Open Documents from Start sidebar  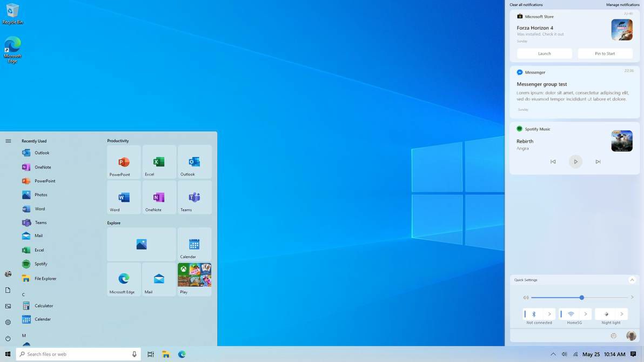(x=8, y=290)
